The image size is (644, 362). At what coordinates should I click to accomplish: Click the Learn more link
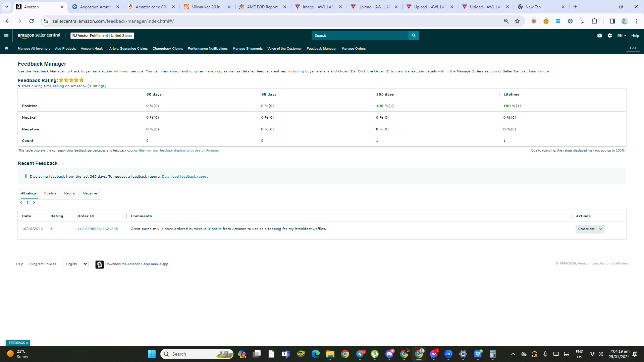[x=539, y=71]
